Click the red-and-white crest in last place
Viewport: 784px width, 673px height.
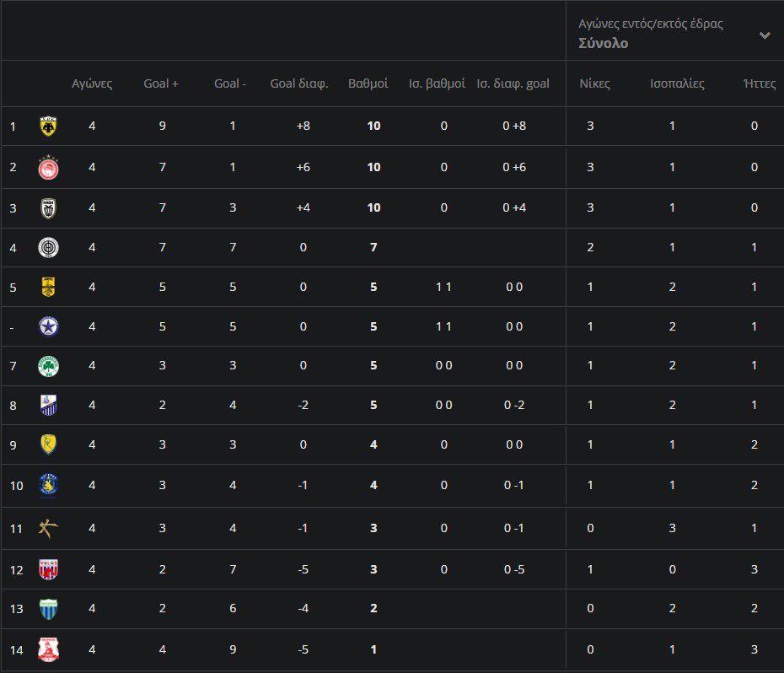click(x=48, y=649)
